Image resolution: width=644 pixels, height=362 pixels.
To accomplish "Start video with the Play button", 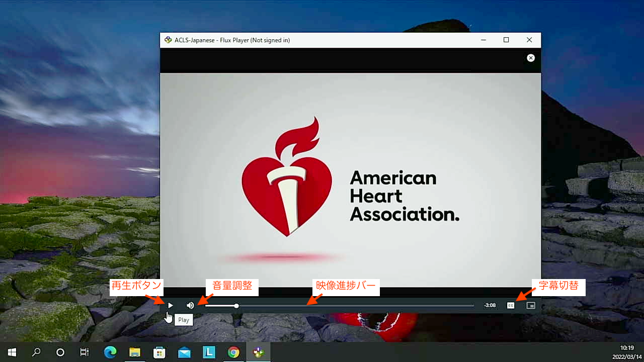I will (x=171, y=305).
